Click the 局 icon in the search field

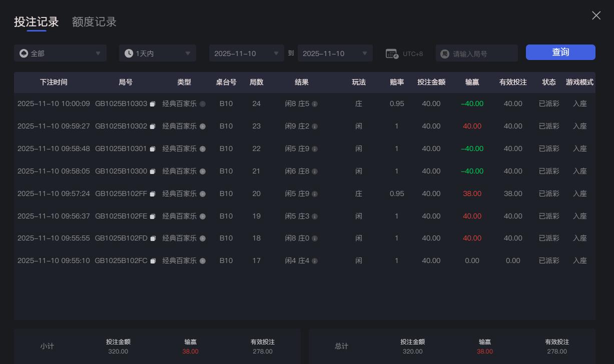click(444, 52)
